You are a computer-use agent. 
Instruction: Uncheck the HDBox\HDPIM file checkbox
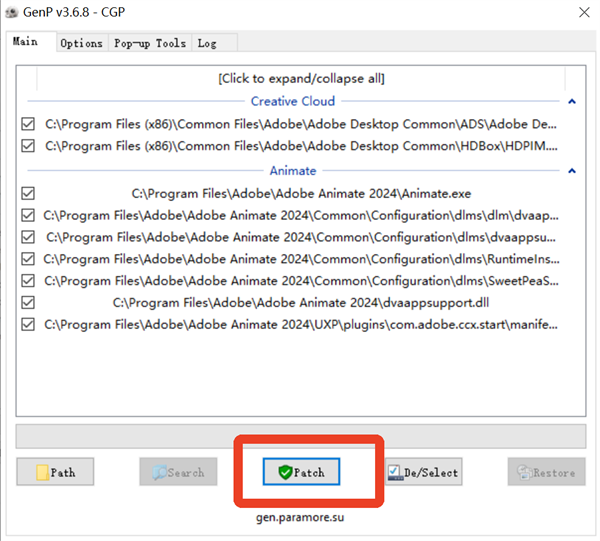pos(28,146)
